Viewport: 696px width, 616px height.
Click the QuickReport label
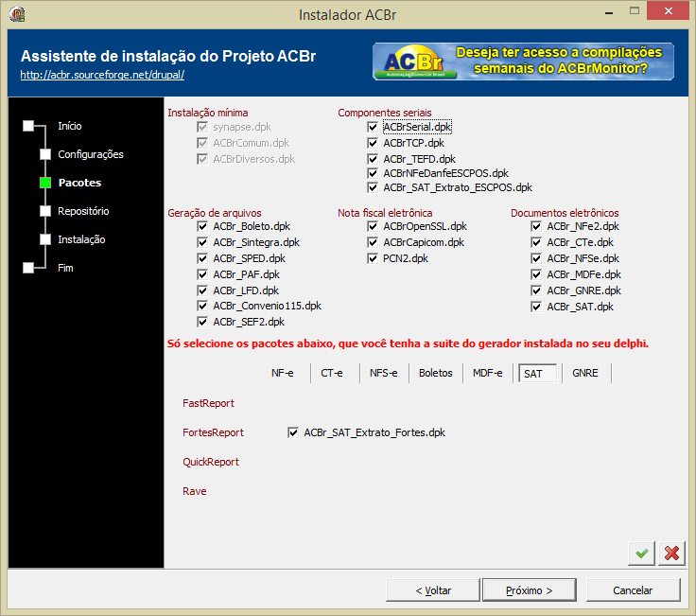point(211,462)
